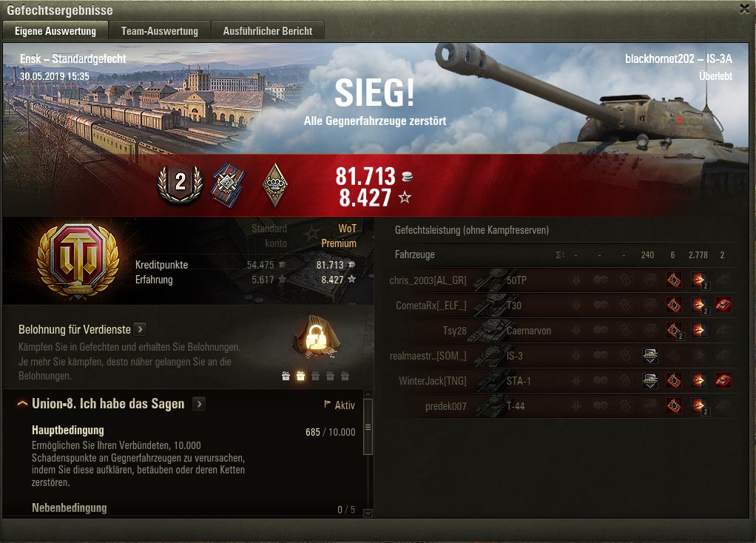The width and height of the screenshot is (756, 543).
Task: Close the Gefechtsergebnisse window
Action: point(744,9)
